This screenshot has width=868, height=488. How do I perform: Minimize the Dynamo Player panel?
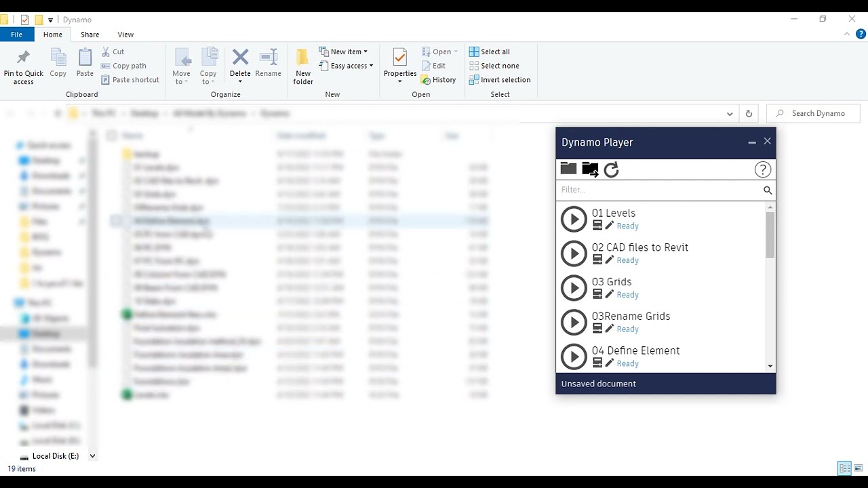(x=751, y=142)
